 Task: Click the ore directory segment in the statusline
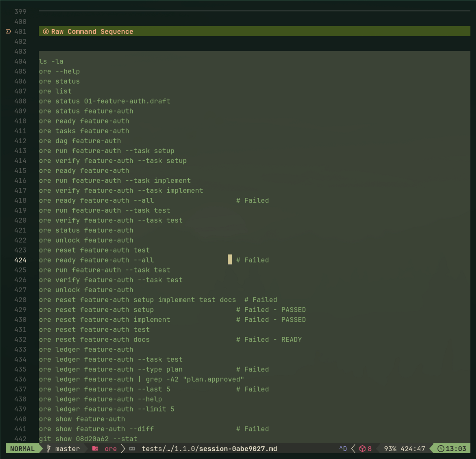[111, 449]
